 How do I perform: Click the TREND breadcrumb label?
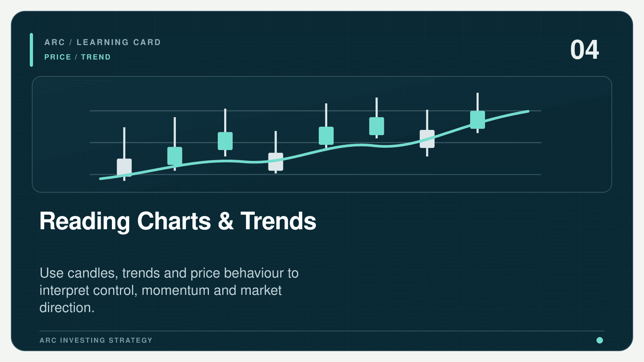[96, 57]
